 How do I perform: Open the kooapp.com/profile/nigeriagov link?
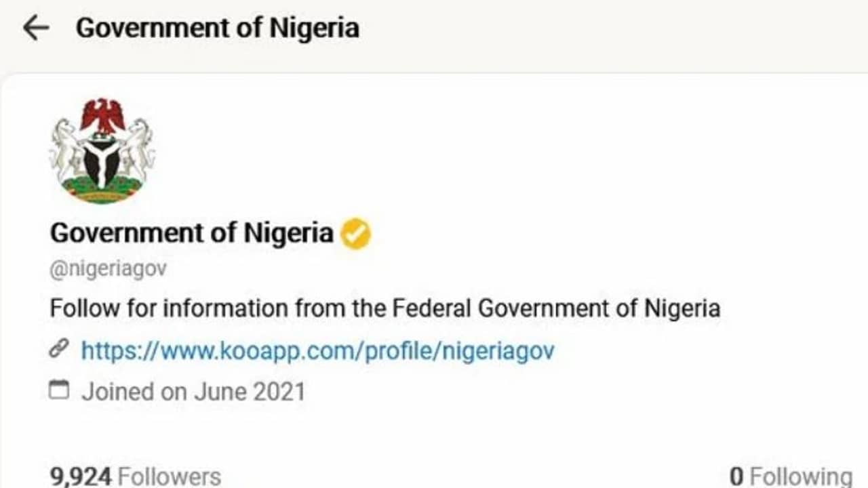tap(317, 350)
